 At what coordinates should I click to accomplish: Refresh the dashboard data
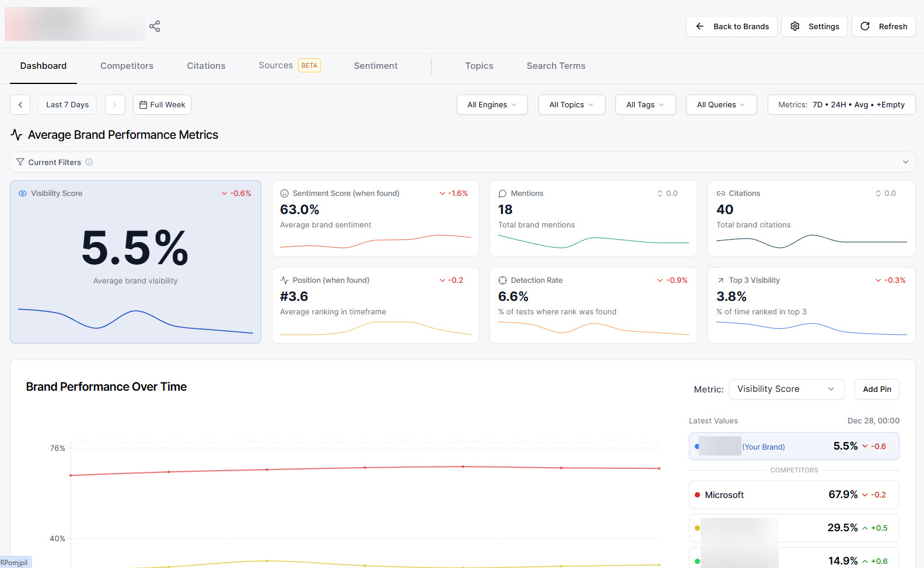(883, 26)
